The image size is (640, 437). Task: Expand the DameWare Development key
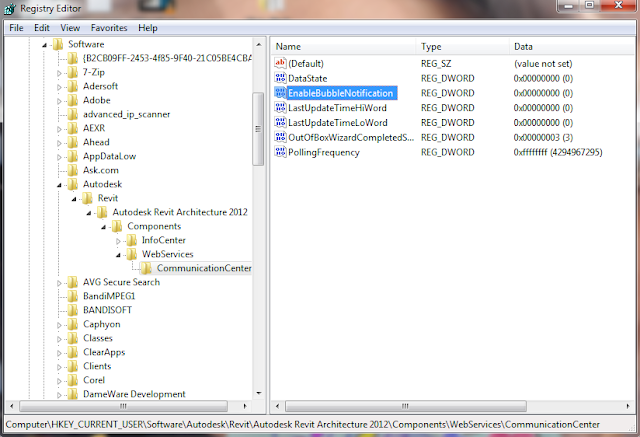coord(59,395)
